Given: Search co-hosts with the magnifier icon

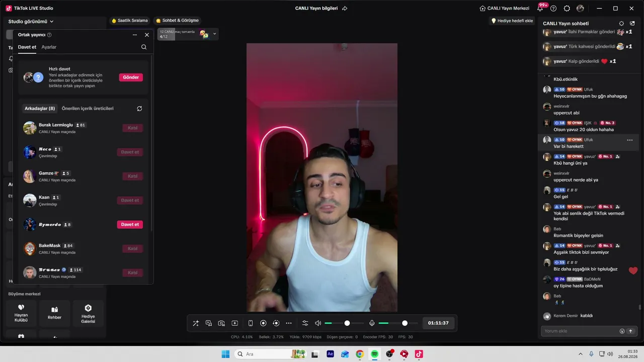Looking at the screenshot, I should [144, 47].
